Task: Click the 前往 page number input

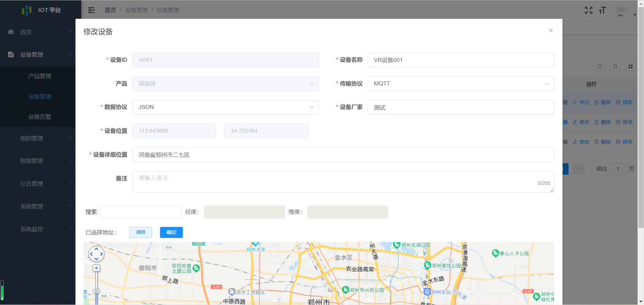Action: [x=618, y=169]
